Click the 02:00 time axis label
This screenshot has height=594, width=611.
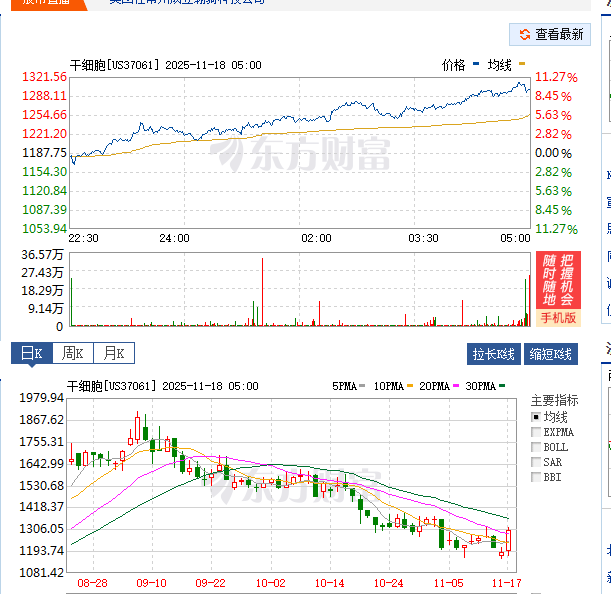pos(316,238)
